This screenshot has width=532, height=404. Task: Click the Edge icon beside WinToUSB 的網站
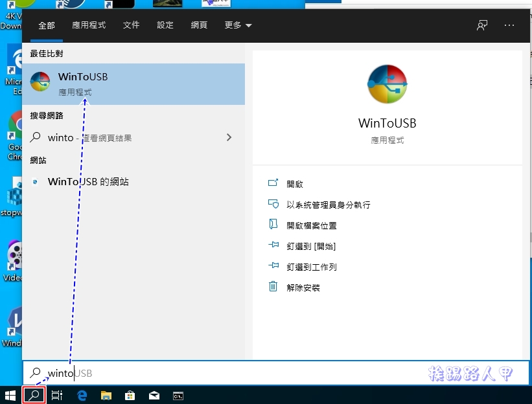35,182
